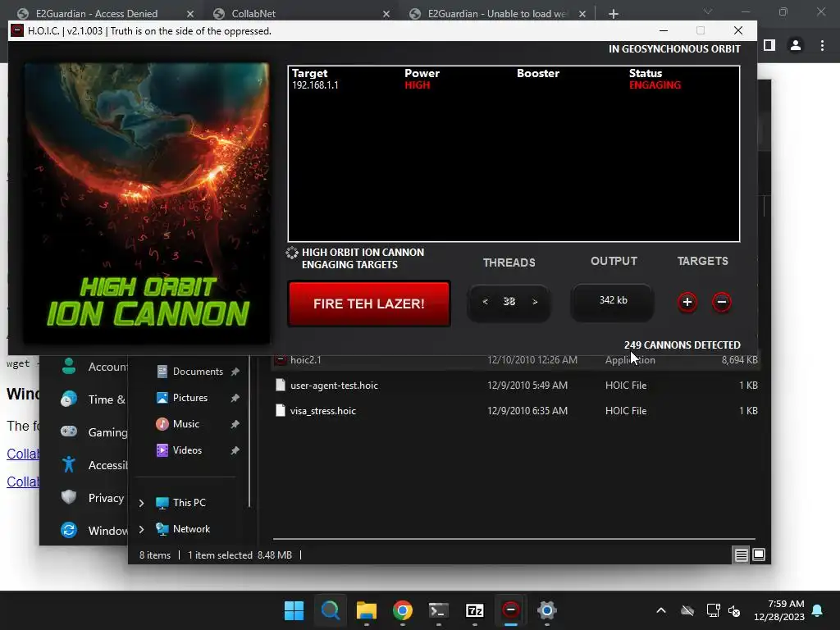
Task: Close the CollabNet tab
Action: [386, 14]
